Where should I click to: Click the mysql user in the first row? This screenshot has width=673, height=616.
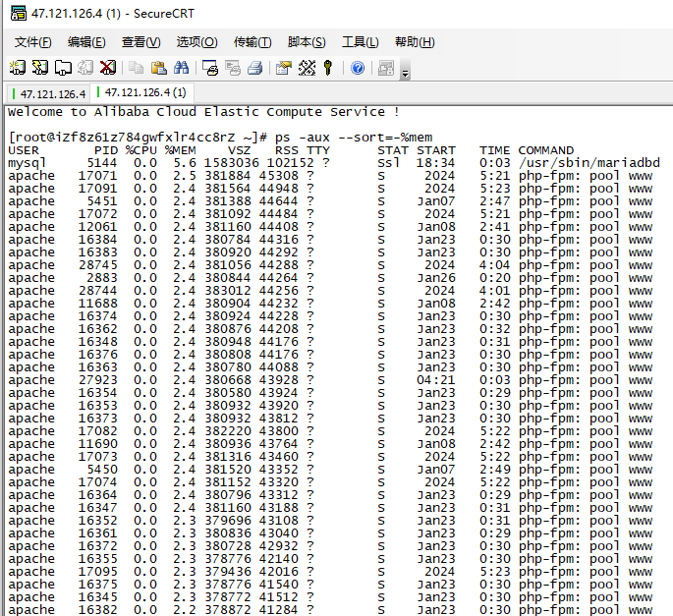[28, 163]
